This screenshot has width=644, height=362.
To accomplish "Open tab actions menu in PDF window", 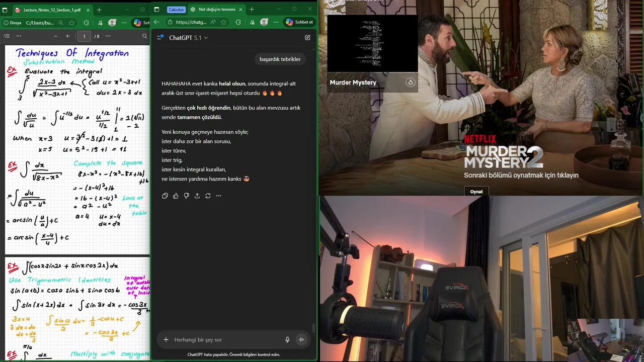I will coord(5,10).
